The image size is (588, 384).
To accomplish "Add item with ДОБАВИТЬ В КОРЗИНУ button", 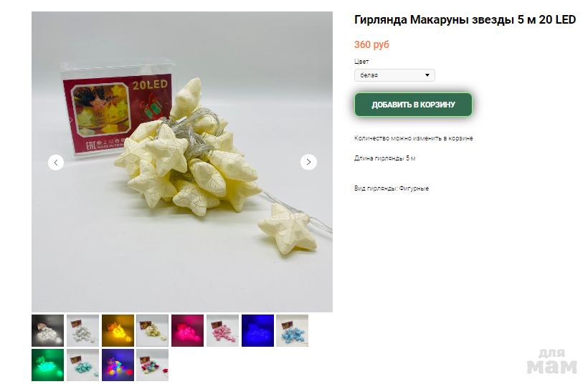I will (413, 105).
